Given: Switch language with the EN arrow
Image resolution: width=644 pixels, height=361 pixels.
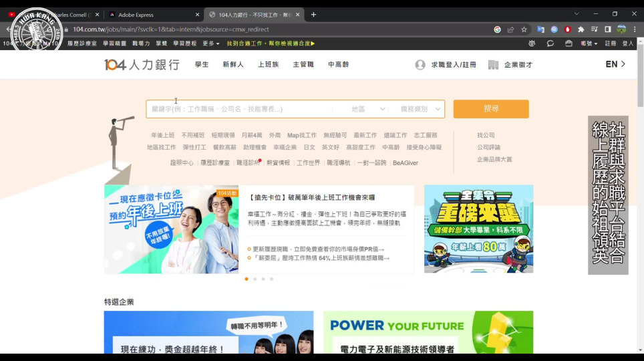Looking at the screenshot, I should point(615,64).
